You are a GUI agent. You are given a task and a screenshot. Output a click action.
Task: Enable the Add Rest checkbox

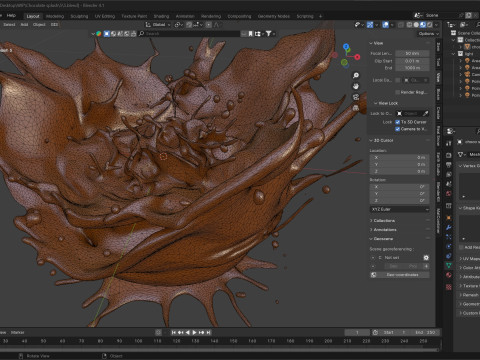(461, 247)
